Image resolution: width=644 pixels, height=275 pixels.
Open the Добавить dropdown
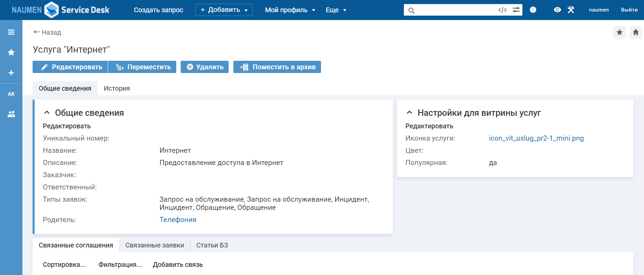(x=224, y=10)
